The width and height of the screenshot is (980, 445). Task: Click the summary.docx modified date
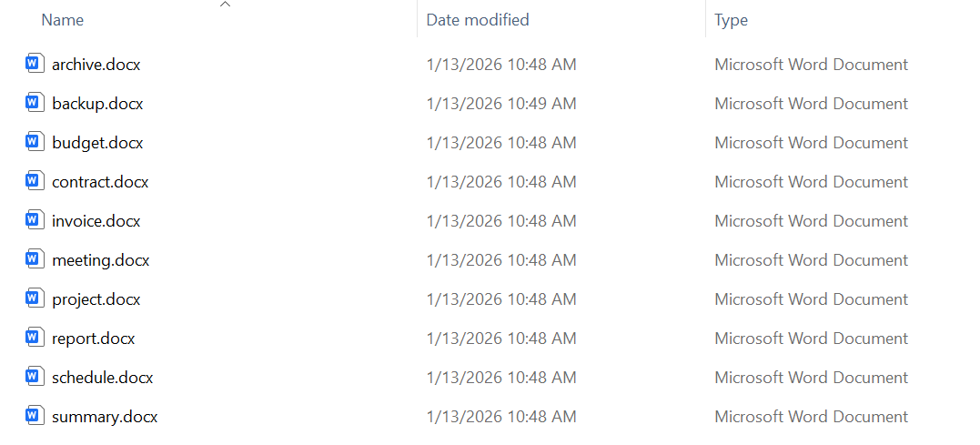(x=500, y=417)
